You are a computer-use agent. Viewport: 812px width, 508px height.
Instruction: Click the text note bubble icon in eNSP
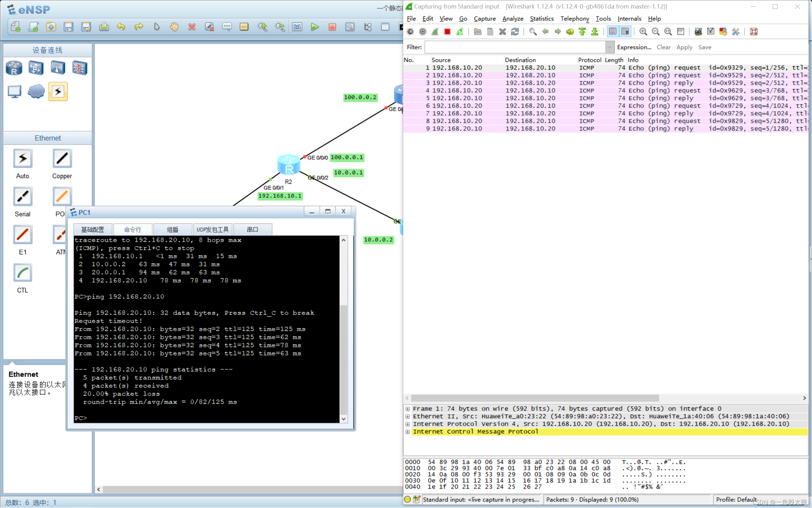pyautogui.click(x=227, y=27)
